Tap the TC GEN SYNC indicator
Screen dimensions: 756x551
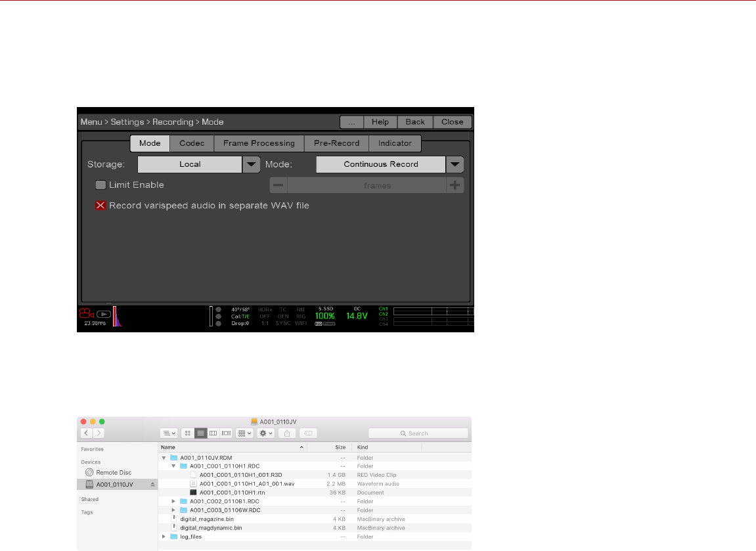coord(283,317)
